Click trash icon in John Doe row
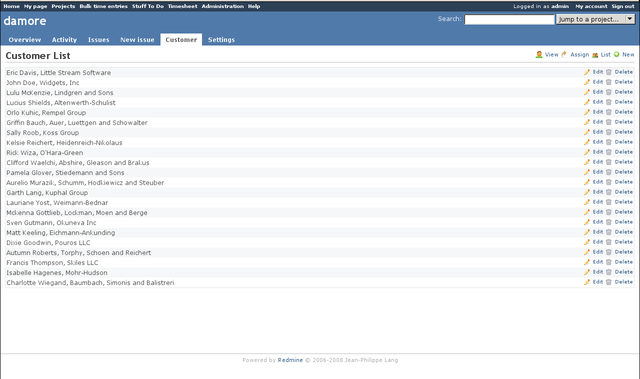The height and width of the screenshot is (379, 640). click(x=609, y=82)
